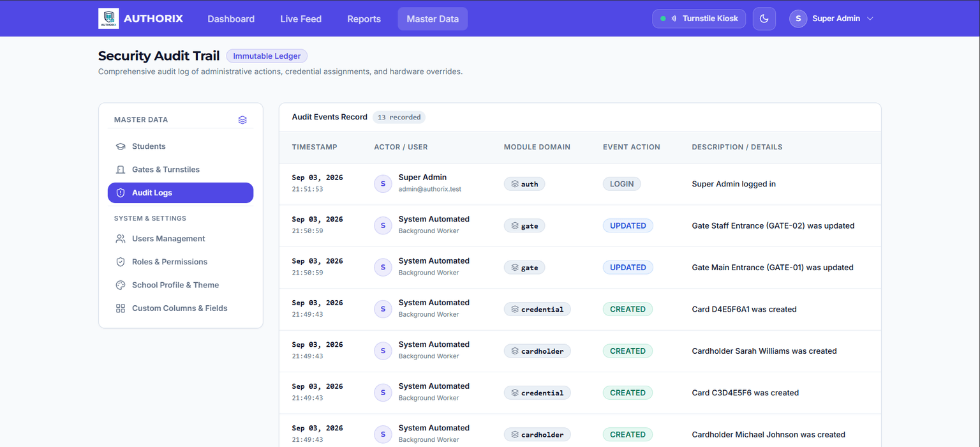Click the Super Admin avatar in header
The image size is (980, 447).
[x=798, y=19]
